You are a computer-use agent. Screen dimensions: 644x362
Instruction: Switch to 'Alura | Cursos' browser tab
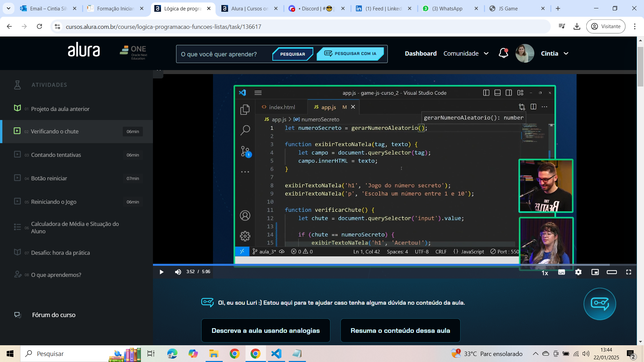coord(250,8)
